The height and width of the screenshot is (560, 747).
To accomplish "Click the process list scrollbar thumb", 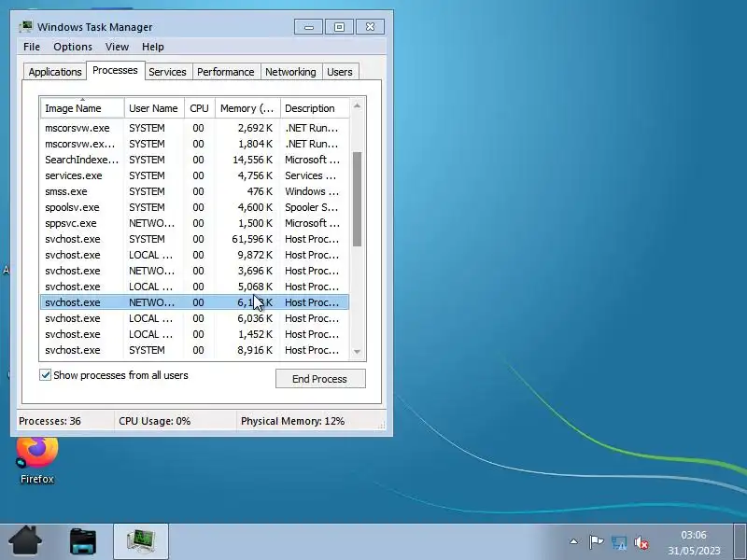I will point(357,199).
